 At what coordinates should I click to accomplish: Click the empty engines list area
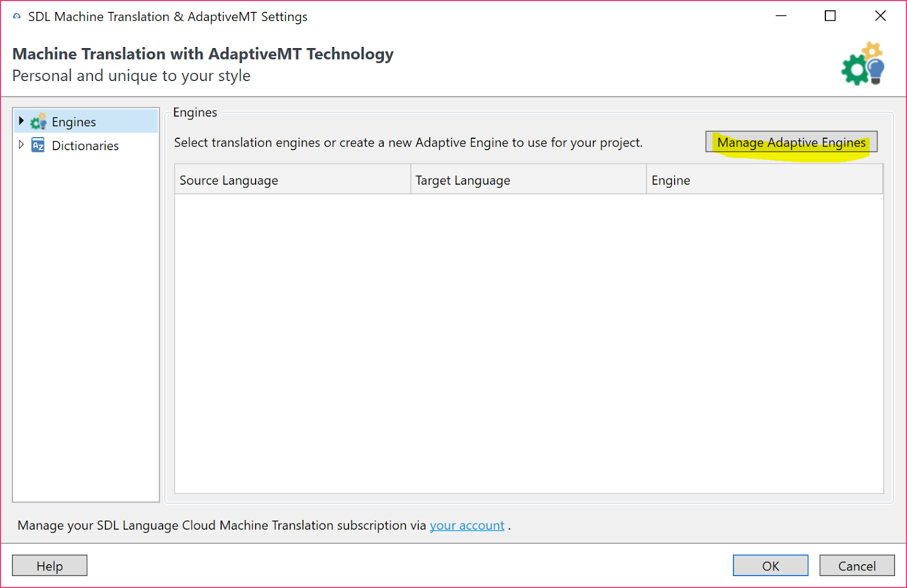(528, 343)
